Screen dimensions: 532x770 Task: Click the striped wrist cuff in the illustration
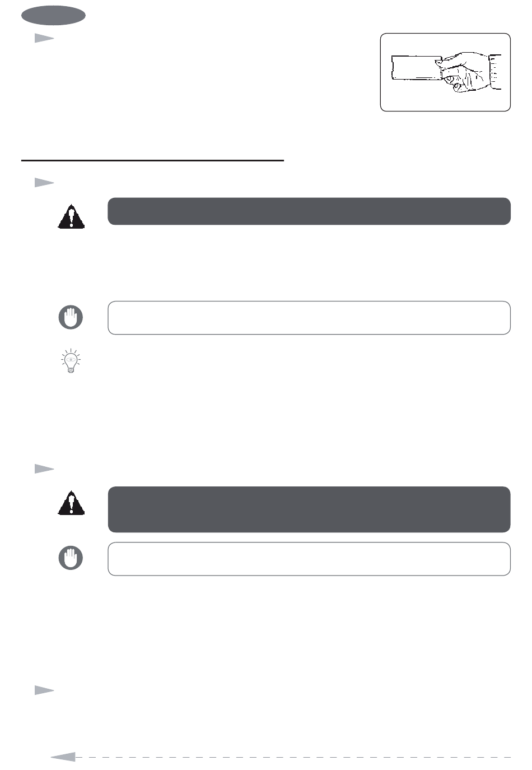496,72
